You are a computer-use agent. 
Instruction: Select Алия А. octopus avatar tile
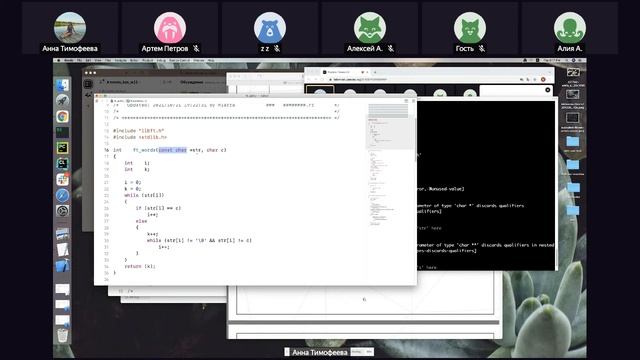coord(570,28)
